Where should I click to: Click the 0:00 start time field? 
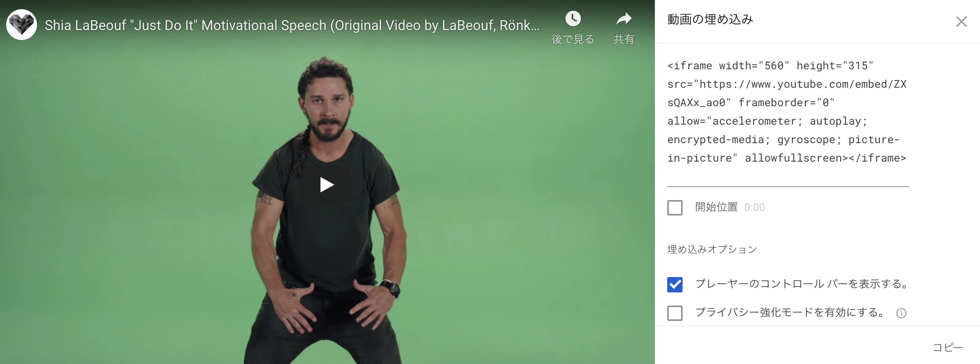pyautogui.click(x=754, y=207)
